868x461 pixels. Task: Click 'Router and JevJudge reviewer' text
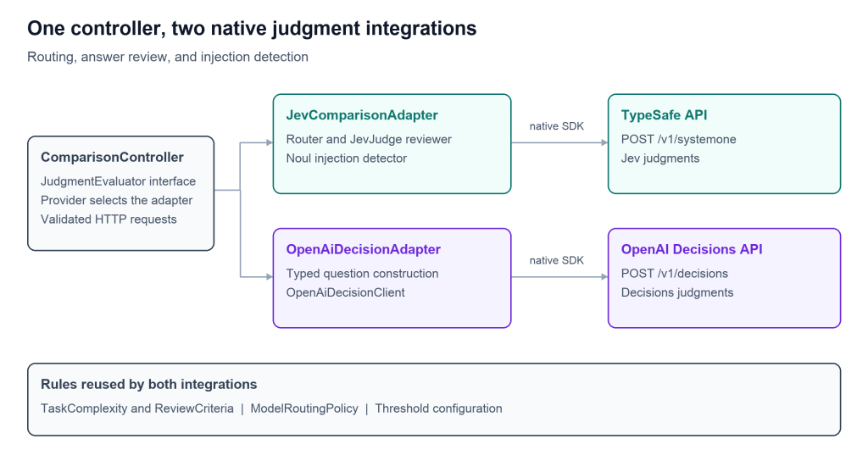369,140
